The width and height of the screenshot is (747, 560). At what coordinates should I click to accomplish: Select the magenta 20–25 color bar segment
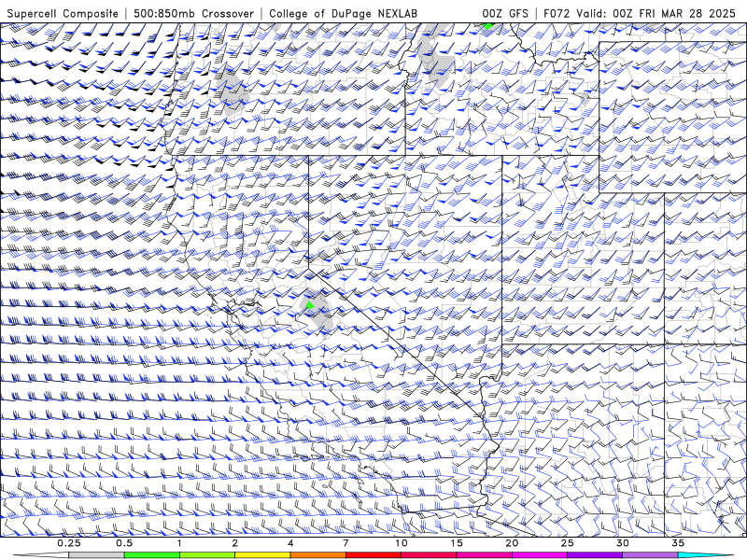click(x=540, y=555)
